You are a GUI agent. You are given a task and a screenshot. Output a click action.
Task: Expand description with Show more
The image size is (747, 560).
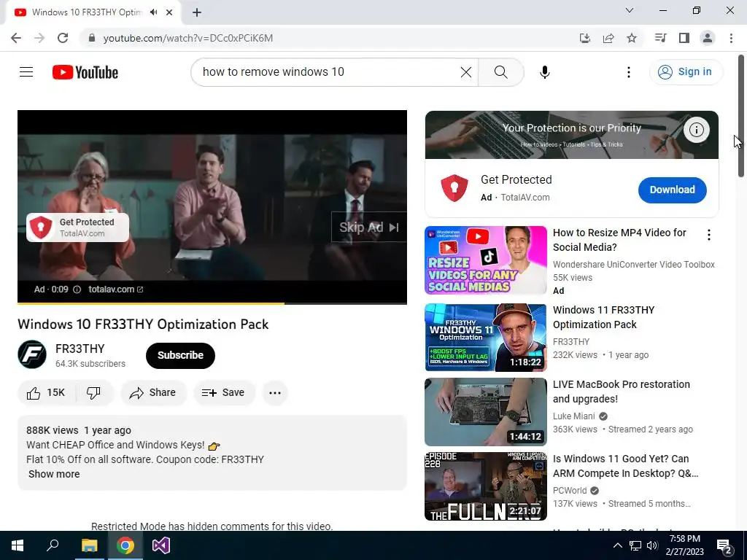tap(54, 474)
